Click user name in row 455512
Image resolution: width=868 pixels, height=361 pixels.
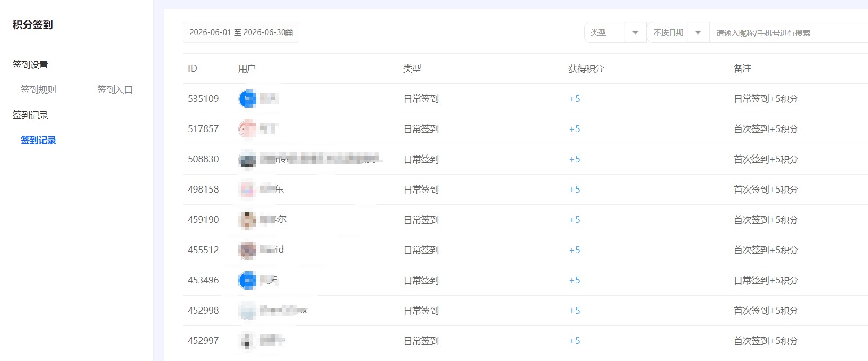(x=272, y=250)
